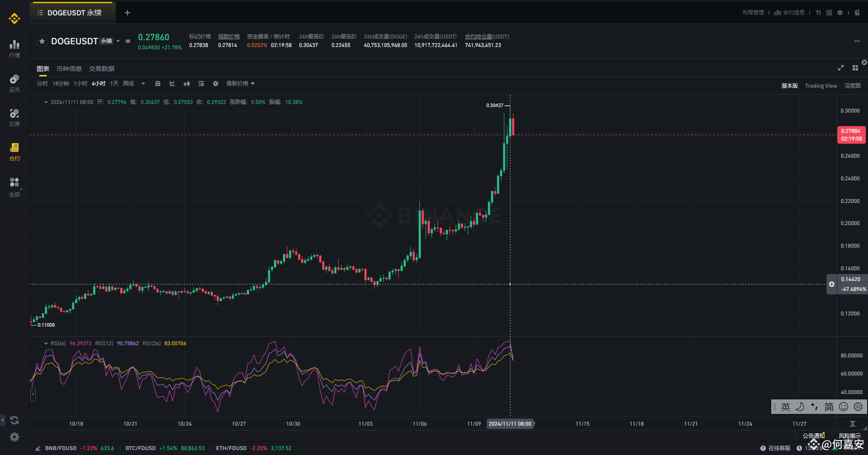Open 在线客服 online support
The height and width of the screenshot is (455, 868).
click(775, 448)
